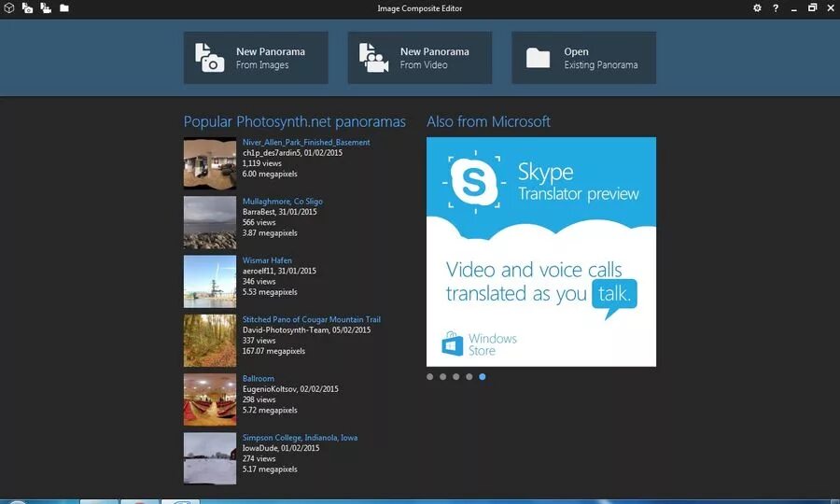Click 'David-Photosynth-Team, 05/02/2015' author text

tap(306, 329)
